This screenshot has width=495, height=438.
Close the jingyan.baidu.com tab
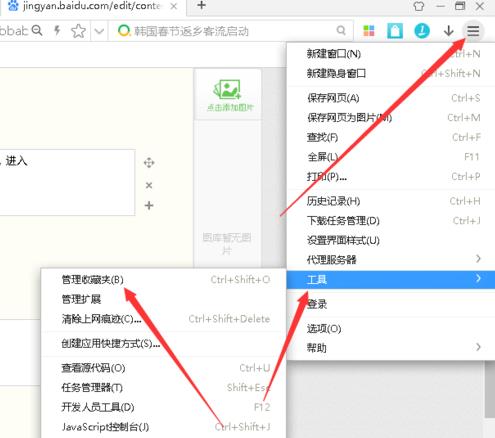pyautogui.click(x=174, y=6)
